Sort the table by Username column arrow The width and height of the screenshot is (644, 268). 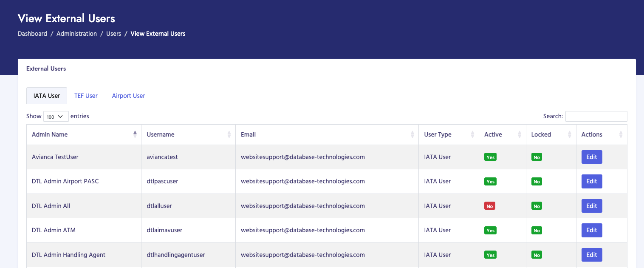point(229,134)
